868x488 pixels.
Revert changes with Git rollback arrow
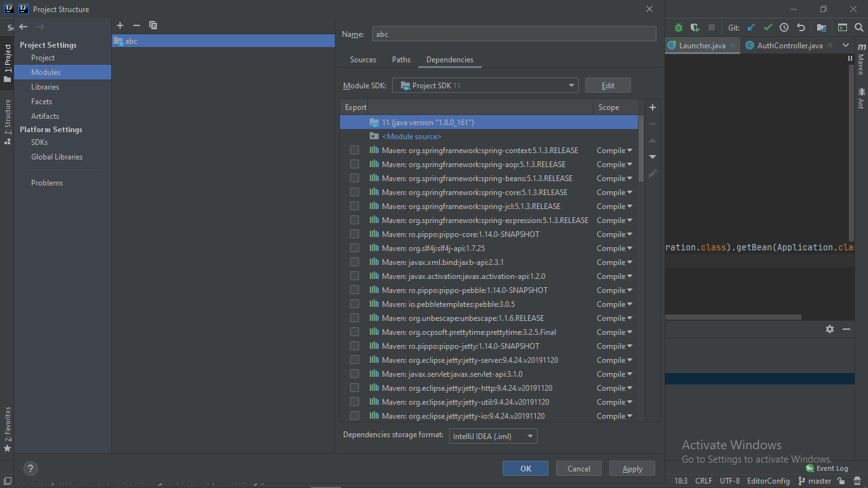(801, 27)
